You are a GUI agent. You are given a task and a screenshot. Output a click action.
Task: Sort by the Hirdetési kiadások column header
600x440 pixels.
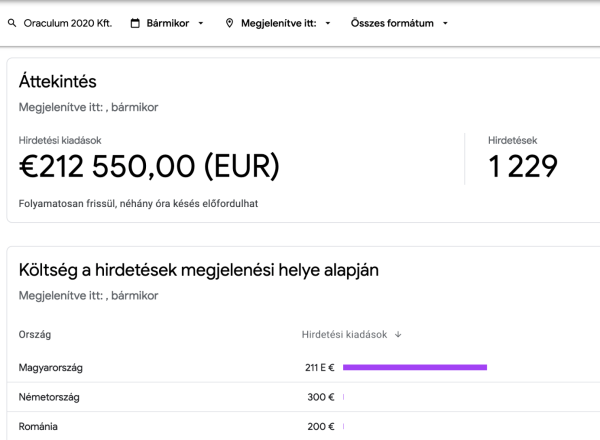tap(344, 335)
